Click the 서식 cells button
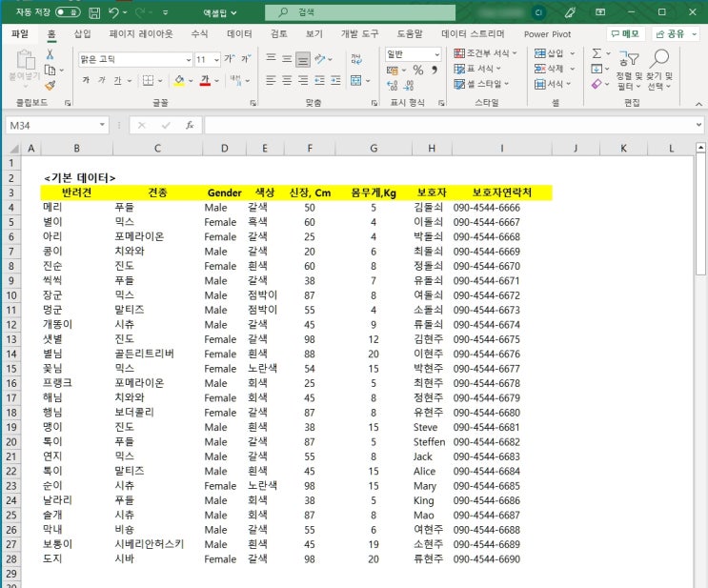The image size is (708, 588). [549, 84]
